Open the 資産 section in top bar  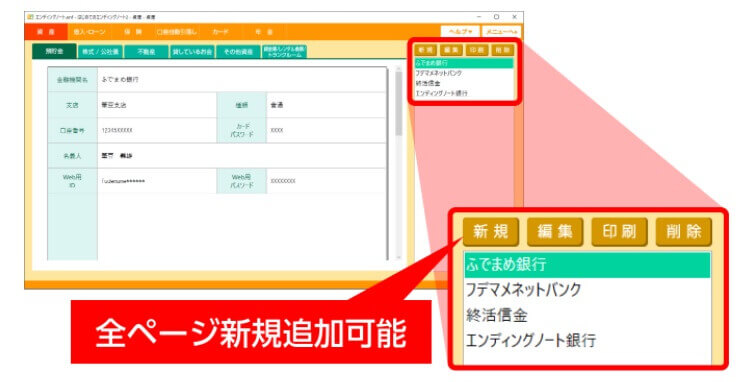(45, 32)
